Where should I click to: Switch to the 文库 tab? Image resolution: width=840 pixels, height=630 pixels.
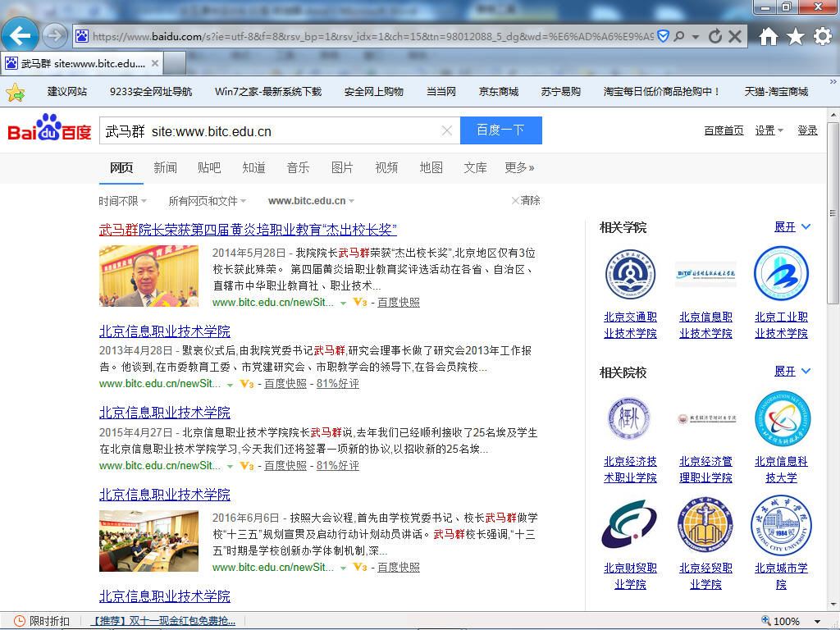click(475, 167)
